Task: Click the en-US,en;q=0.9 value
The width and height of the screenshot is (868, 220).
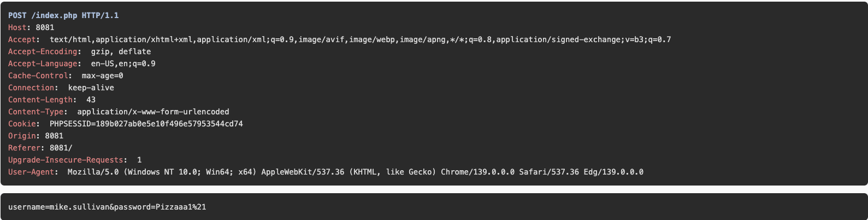Action: pyautogui.click(x=123, y=63)
